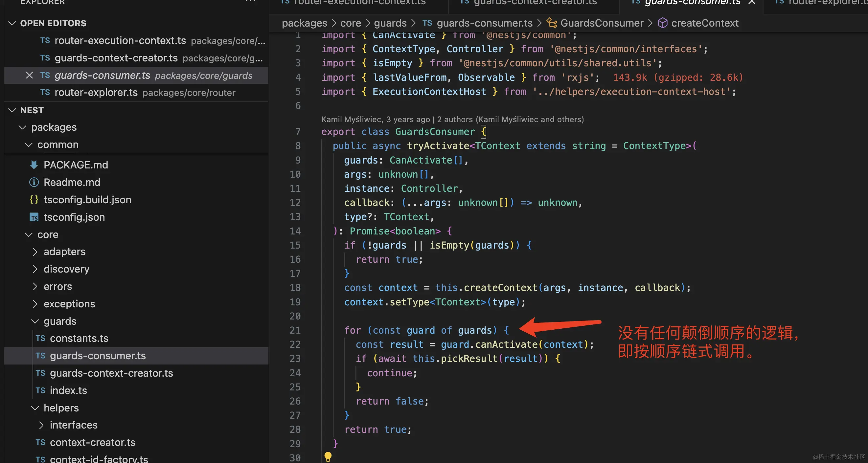868x463 pixels.
Task: Close guards-consumer.ts in Open Editors list
Action: pyautogui.click(x=29, y=76)
